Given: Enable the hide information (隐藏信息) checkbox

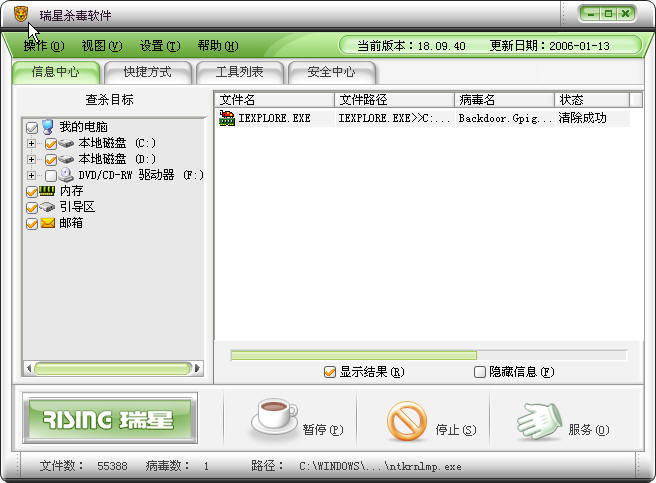Looking at the screenshot, I should click(480, 372).
